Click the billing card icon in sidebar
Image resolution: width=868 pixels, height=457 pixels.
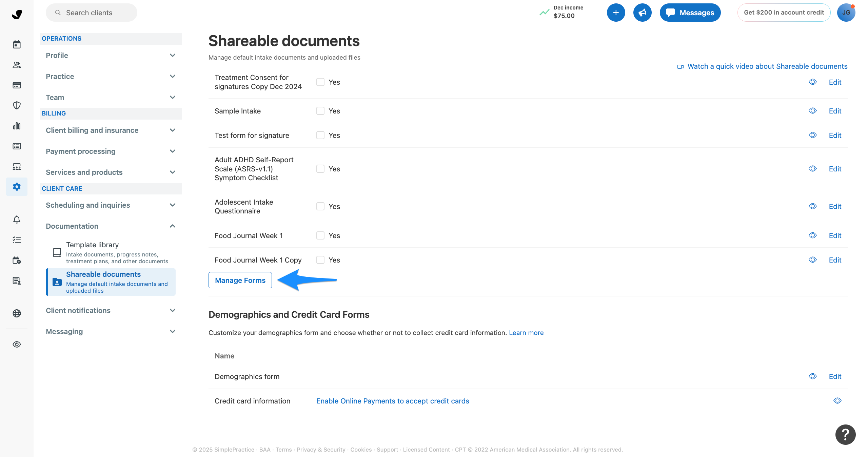tap(17, 85)
